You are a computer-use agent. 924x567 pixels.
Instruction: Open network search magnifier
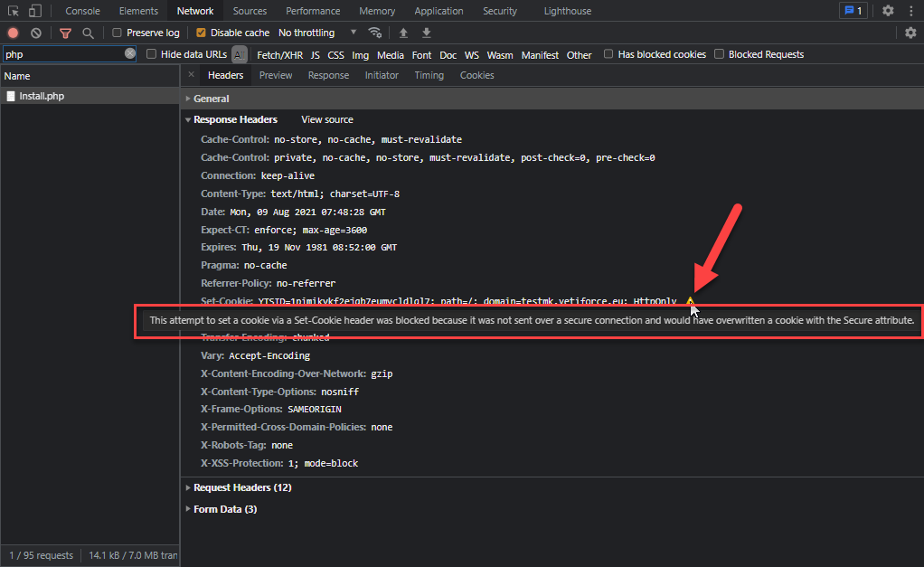pyautogui.click(x=88, y=33)
